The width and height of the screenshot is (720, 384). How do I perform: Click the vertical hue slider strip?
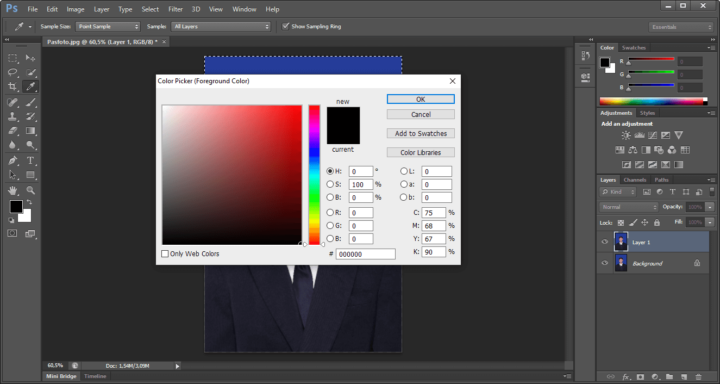[314, 175]
